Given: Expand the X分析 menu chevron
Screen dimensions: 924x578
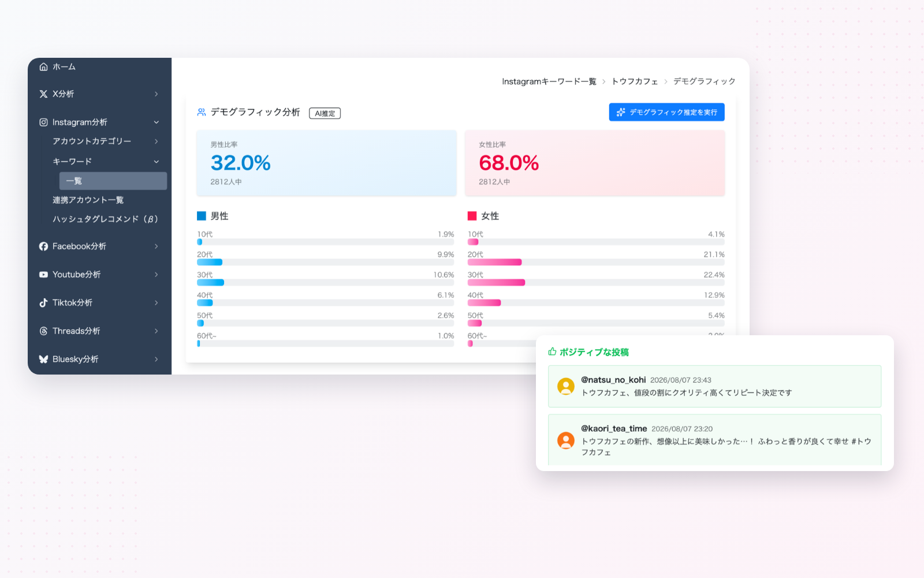Looking at the screenshot, I should pyautogui.click(x=156, y=94).
